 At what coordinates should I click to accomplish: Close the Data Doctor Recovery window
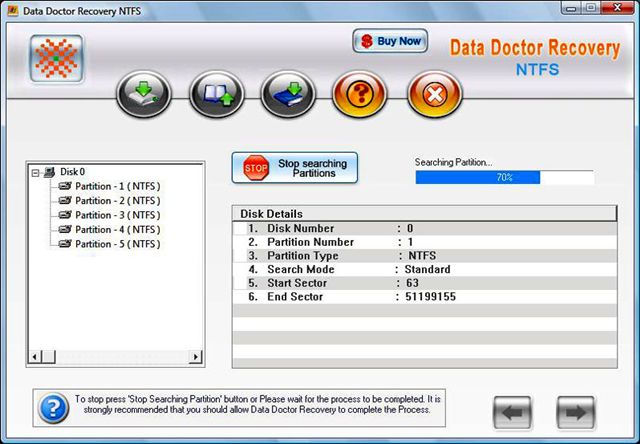coord(618,8)
